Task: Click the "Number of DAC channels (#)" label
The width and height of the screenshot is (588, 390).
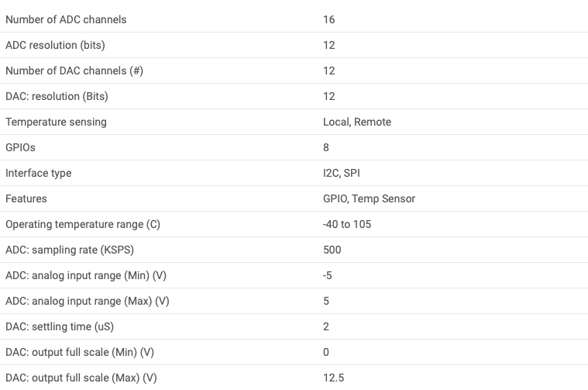Action: click(74, 71)
